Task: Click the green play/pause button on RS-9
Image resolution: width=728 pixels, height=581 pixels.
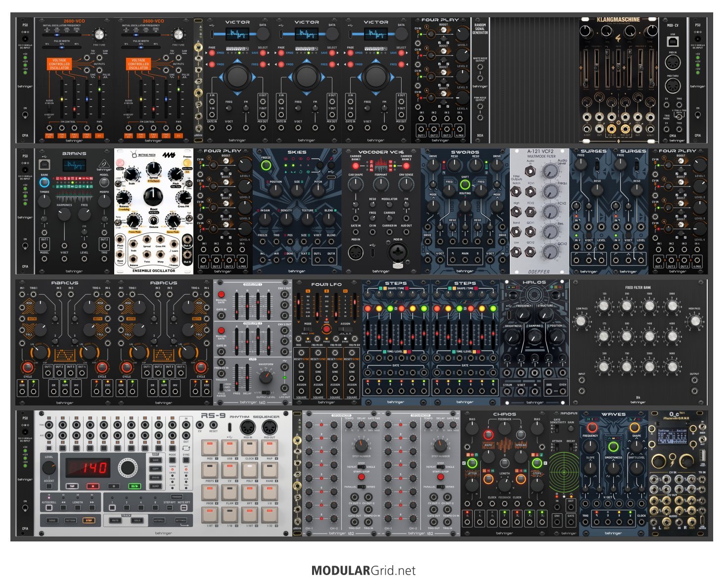Action: (134, 486)
